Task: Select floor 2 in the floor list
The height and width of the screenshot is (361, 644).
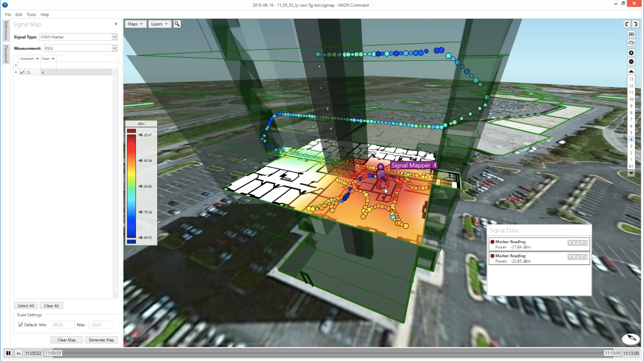Action: [631, 153]
